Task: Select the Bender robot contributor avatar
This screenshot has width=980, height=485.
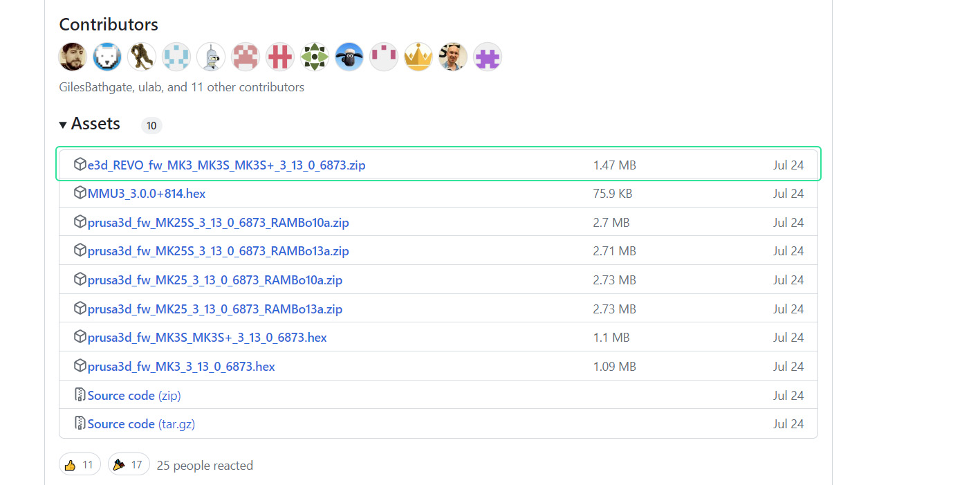Action: [211, 57]
